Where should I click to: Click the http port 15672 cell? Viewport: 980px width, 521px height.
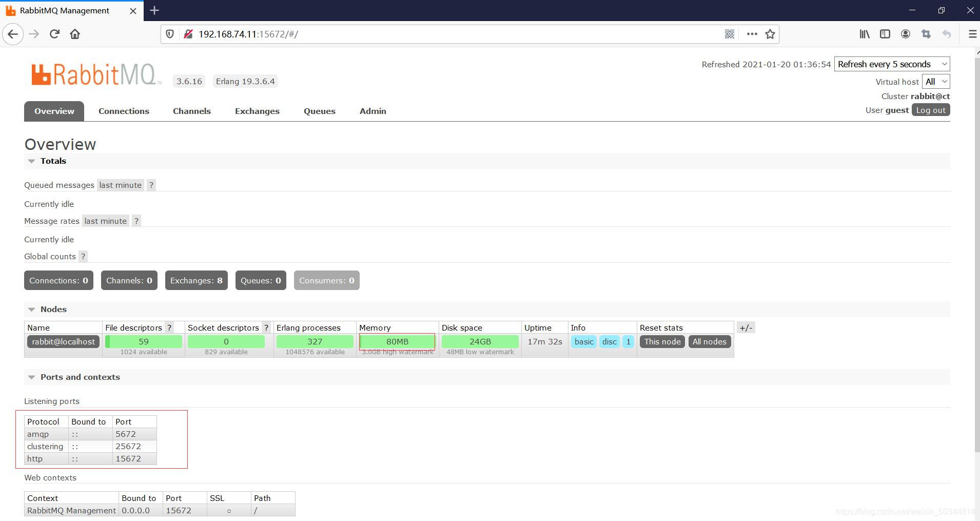coord(134,459)
